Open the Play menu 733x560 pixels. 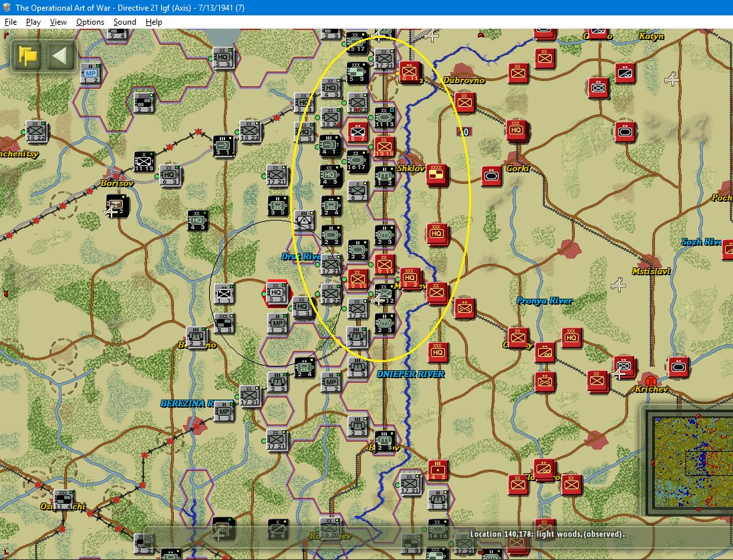(33, 22)
